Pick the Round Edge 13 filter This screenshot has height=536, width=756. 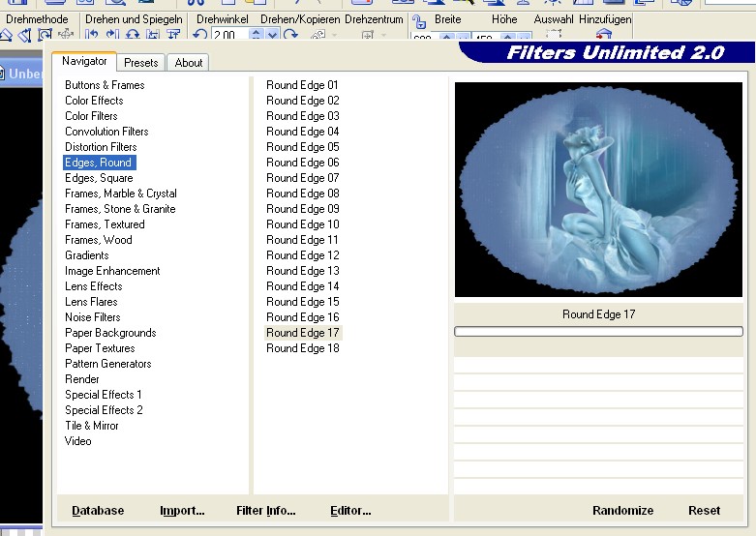(302, 270)
